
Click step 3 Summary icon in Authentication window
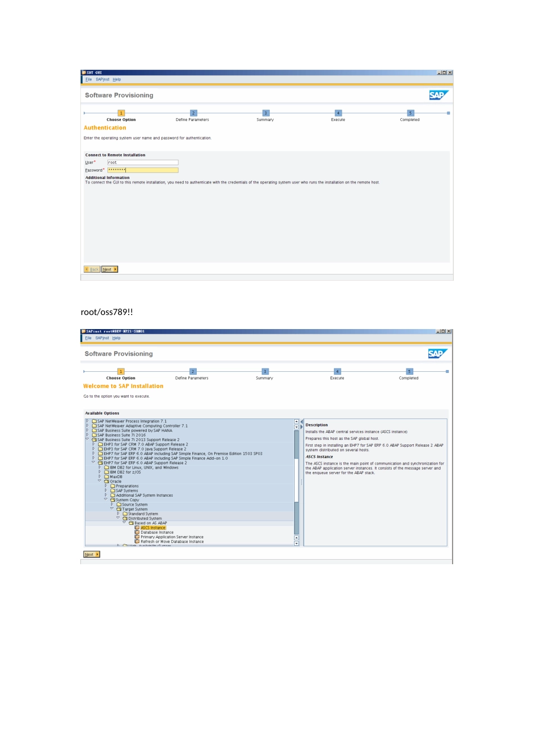[266, 113]
